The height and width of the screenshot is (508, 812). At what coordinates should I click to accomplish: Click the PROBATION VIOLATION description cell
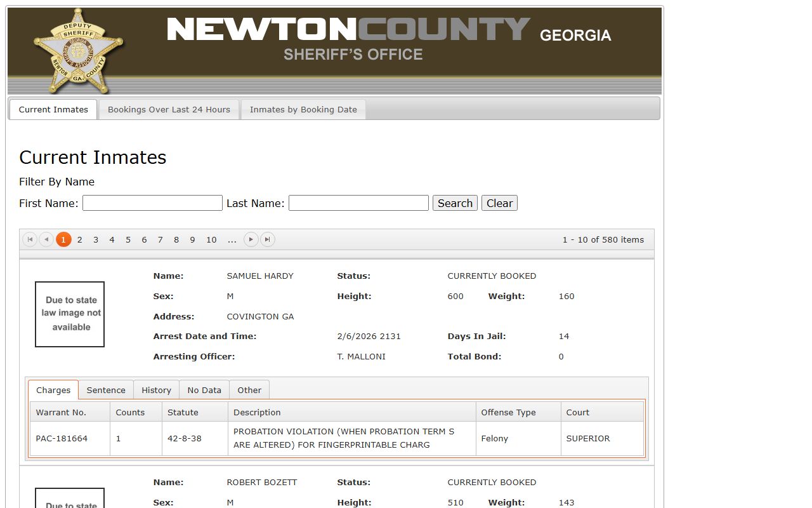click(352, 438)
